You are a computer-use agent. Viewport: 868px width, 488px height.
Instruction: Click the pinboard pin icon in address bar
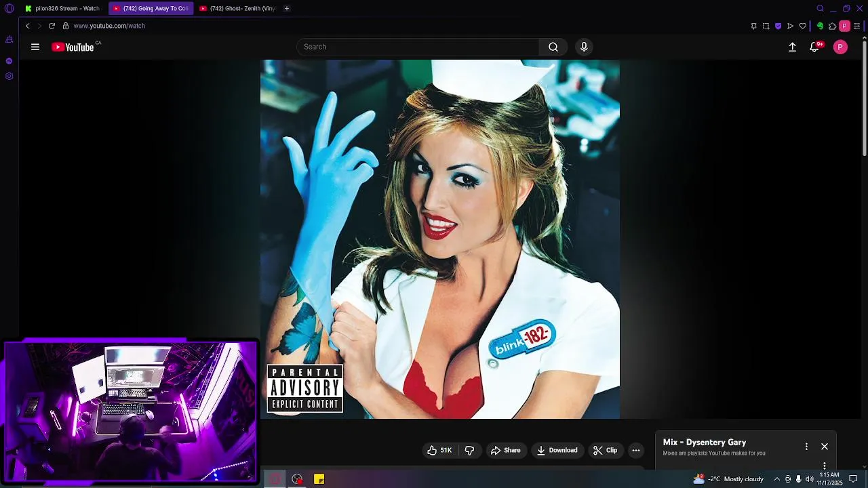753,26
